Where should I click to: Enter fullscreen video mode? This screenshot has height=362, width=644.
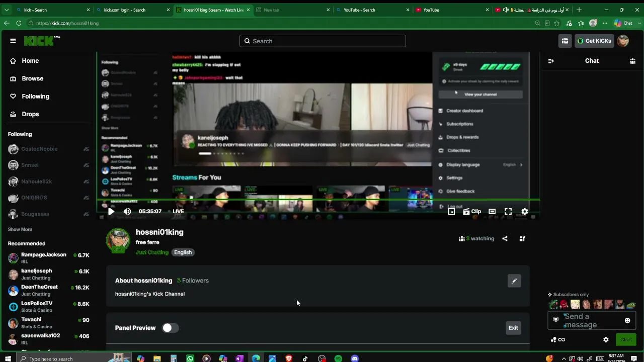pyautogui.click(x=508, y=212)
